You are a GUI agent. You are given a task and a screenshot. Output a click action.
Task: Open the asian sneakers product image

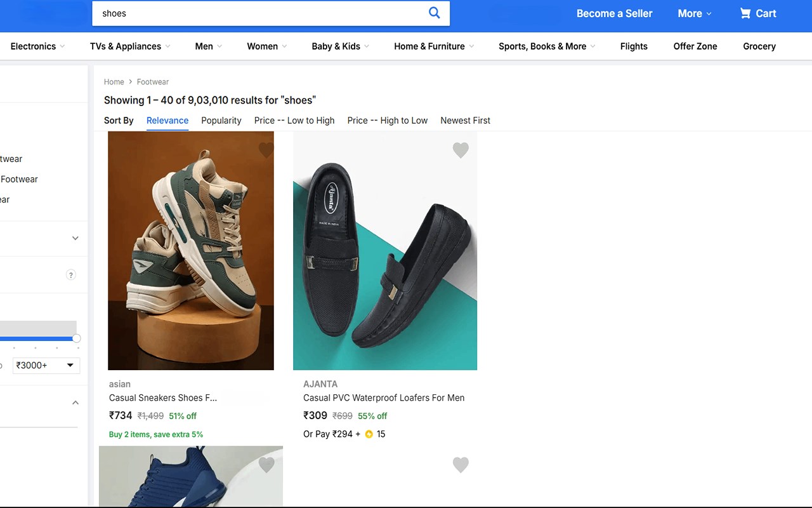tap(191, 251)
